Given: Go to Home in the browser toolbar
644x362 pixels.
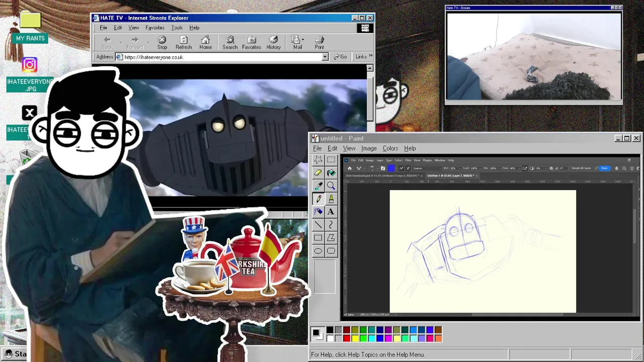Looking at the screenshot, I should pyautogui.click(x=205, y=43).
